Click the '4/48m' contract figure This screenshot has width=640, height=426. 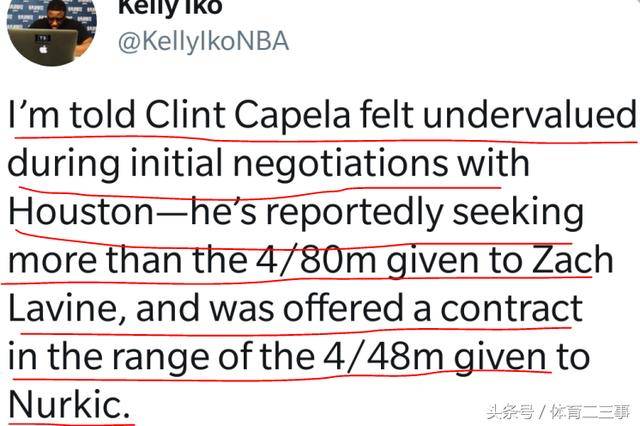384,357
